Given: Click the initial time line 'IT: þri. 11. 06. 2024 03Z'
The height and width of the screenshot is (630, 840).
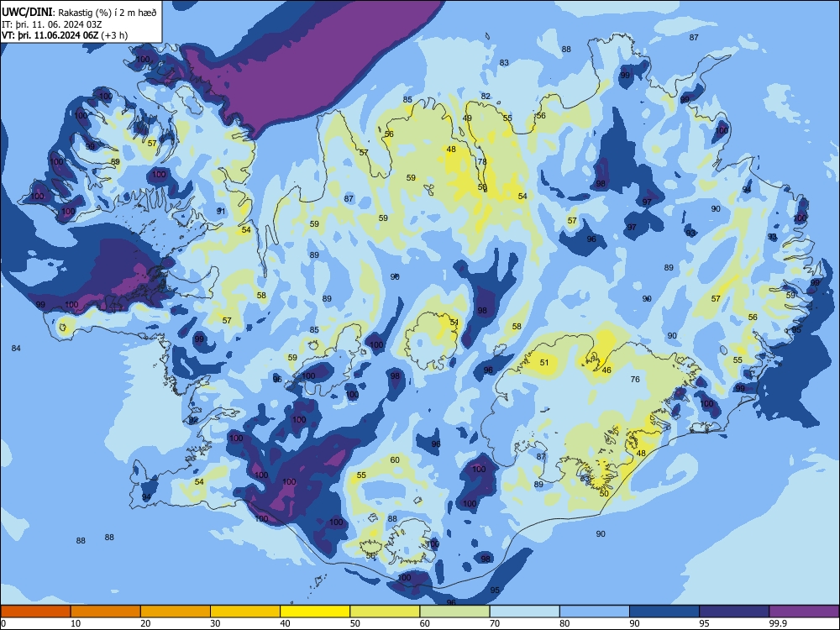Looking at the screenshot, I should click(x=54, y=24).
